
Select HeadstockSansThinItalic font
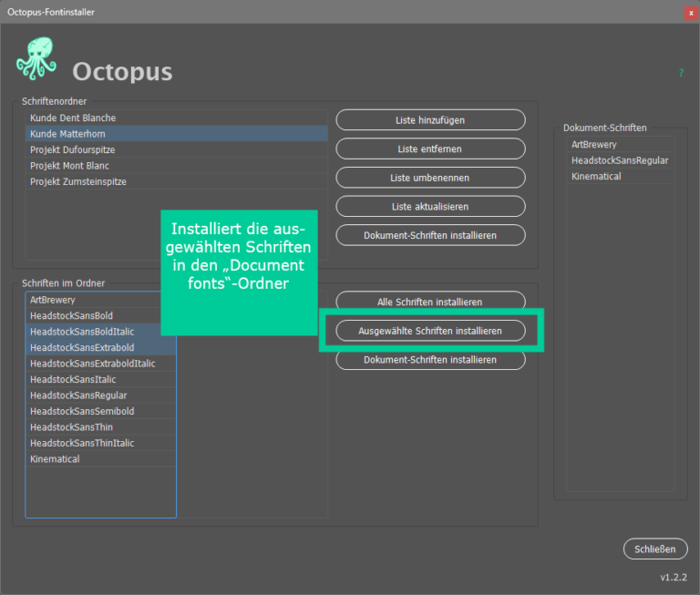101,443
